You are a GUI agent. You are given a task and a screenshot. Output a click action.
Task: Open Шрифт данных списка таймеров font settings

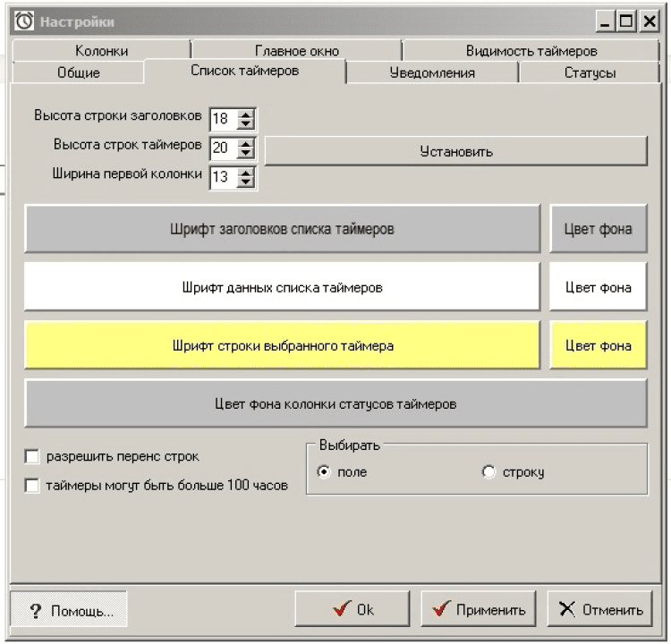click(x=283, y=287)
